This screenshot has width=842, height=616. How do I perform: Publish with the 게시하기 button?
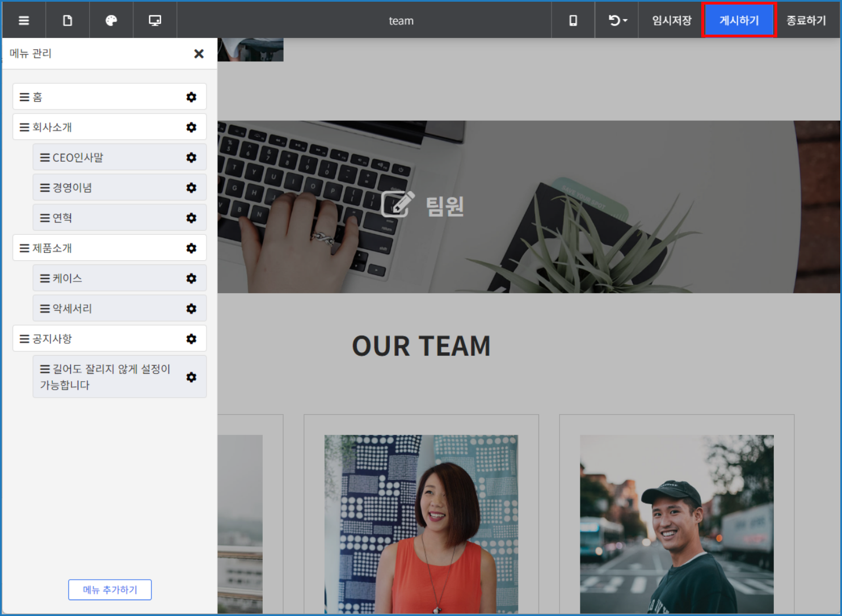point(739,20)
